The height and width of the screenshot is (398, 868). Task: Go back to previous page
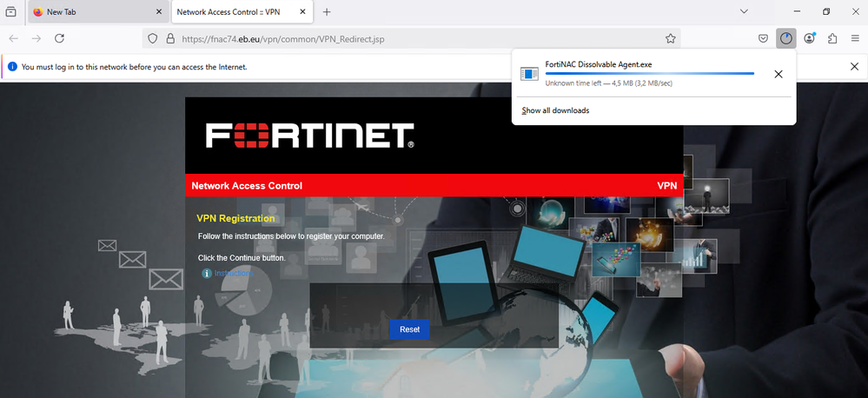point(14,38)
